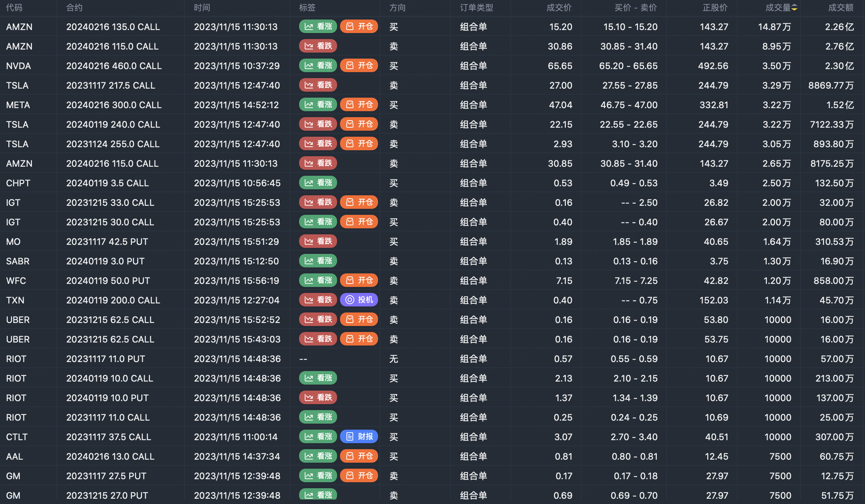Click the 订单类型 column header
Viewport: 865px width, 504px height.
tap(476, 8)
